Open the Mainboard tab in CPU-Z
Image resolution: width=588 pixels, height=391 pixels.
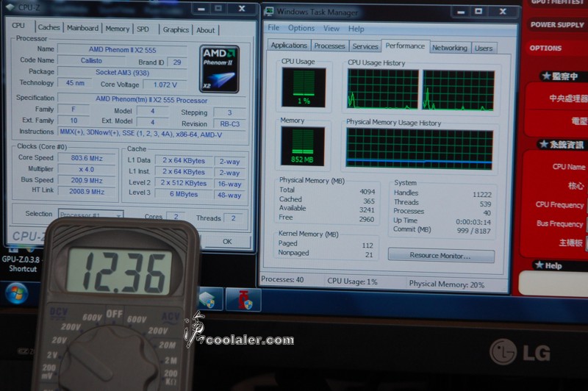coord(83,28)
